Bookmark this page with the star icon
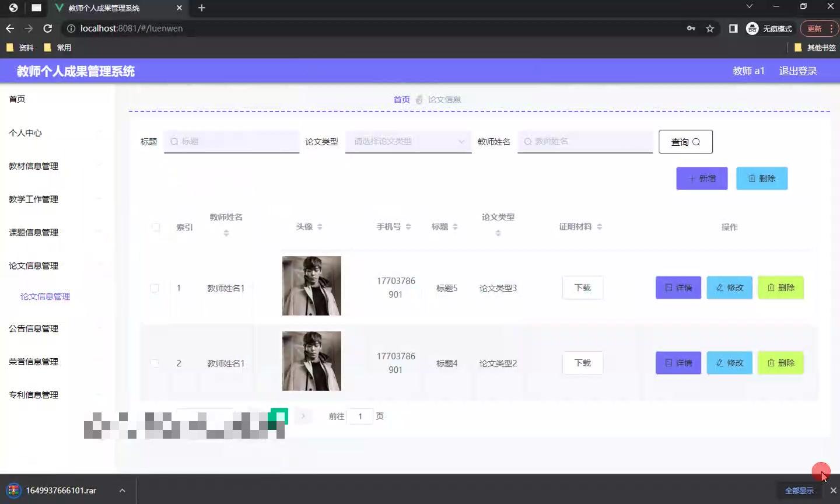 (710, 28)
